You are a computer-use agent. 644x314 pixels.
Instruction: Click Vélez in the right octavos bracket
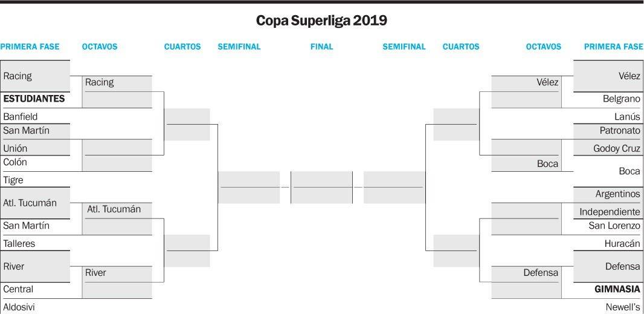coord(547,82)
